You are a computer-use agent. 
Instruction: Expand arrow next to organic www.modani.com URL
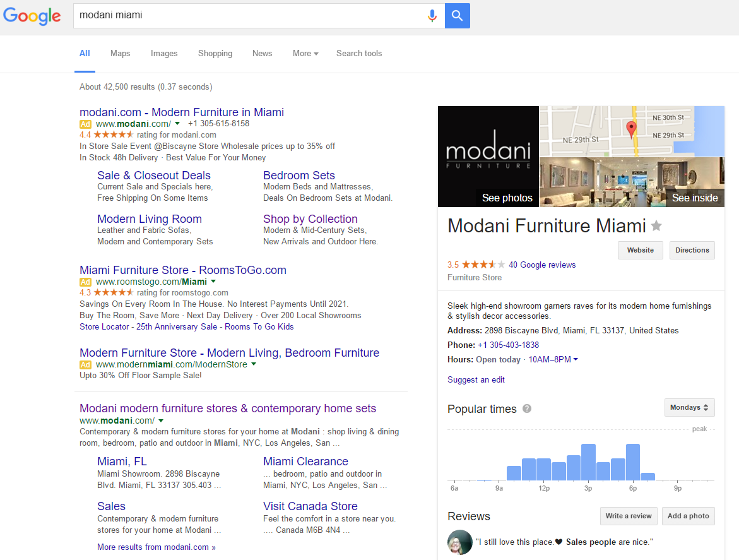[x=161, y=420]
